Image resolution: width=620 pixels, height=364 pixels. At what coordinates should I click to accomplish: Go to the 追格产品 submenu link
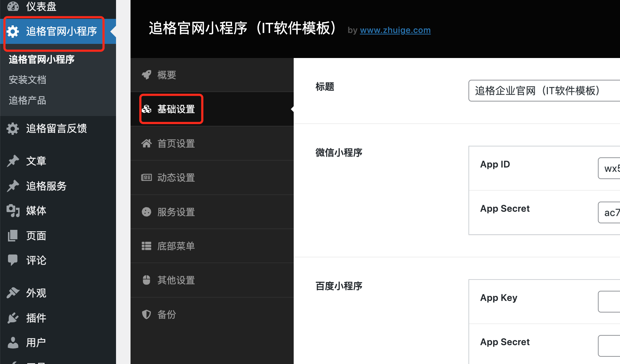(28, 100)
